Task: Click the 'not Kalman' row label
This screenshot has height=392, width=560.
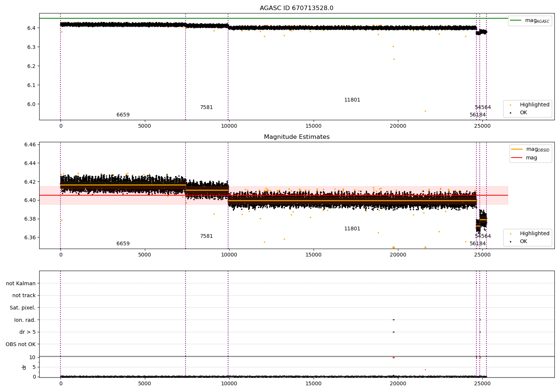Action: coord(21,283)
